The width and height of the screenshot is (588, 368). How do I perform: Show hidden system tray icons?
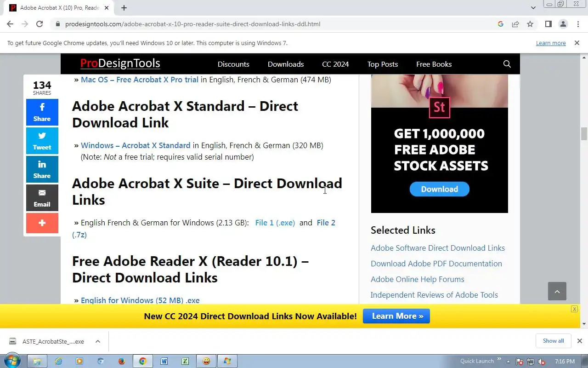pos(508,361)
